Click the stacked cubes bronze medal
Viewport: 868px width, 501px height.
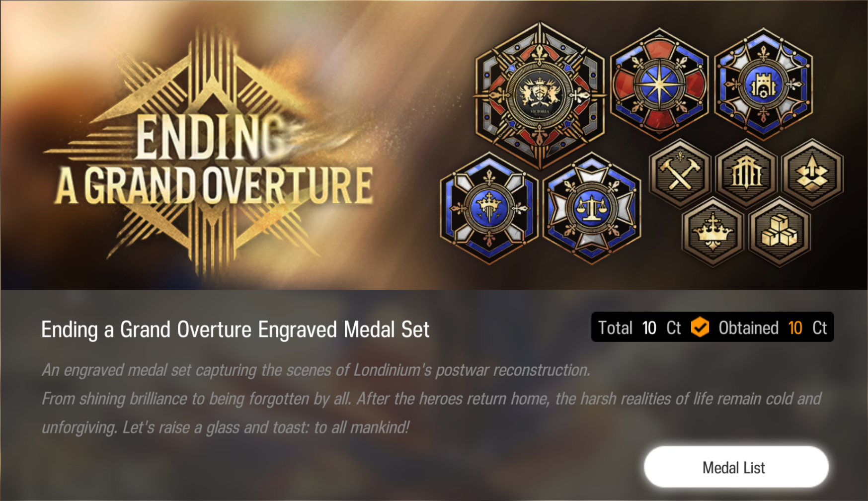779,232
